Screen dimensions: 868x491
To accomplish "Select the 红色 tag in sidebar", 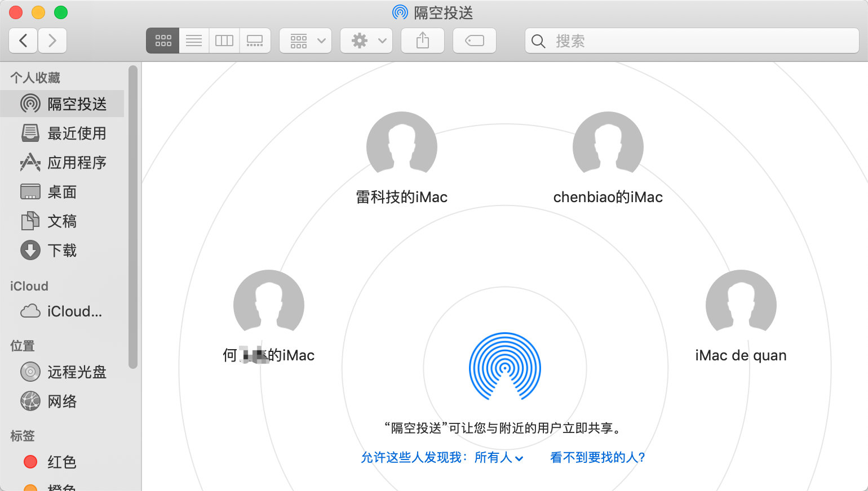I will [x=62, y=462].
